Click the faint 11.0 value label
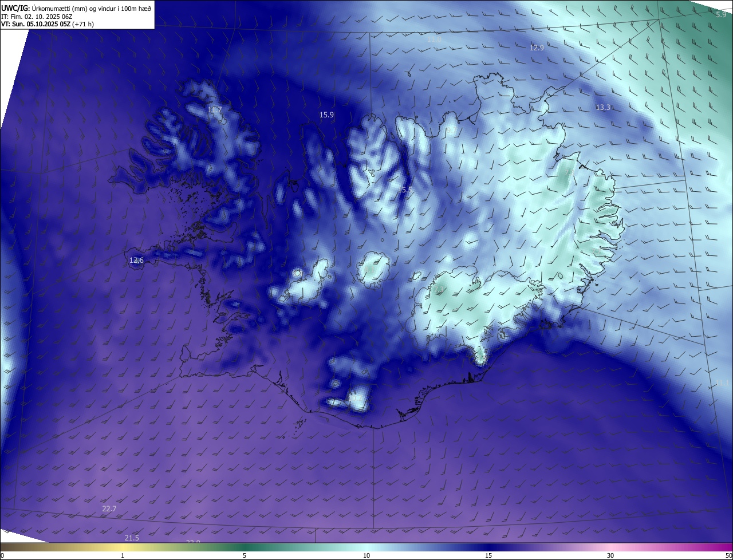 coord(435,40)
